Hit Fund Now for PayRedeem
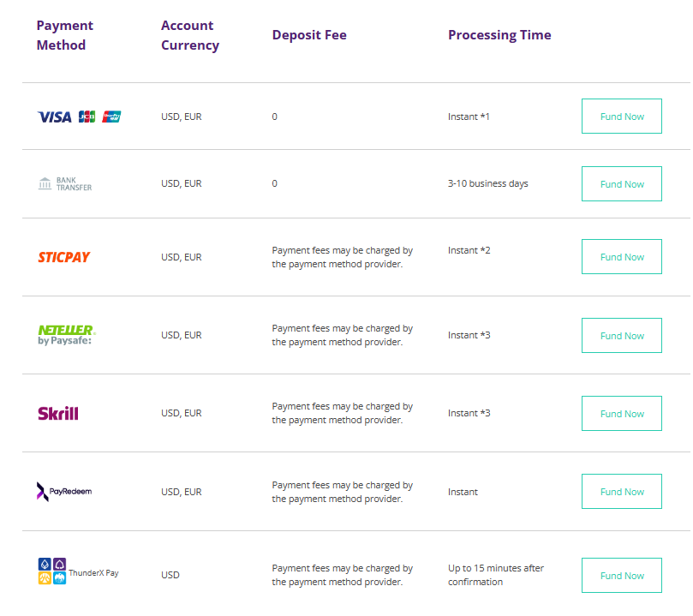Screen dimensions: 693x616 tap(621, 492)
